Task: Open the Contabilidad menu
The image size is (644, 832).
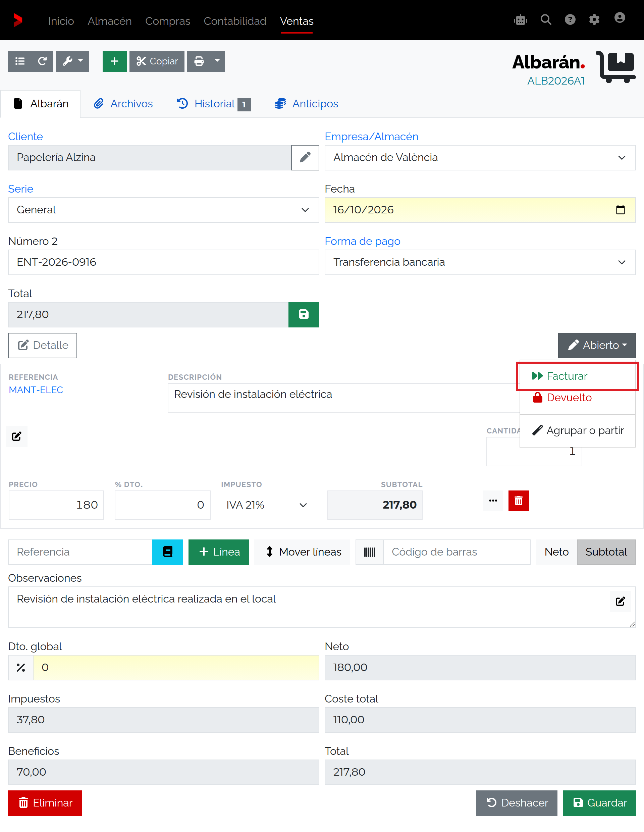Action: [235, 21]
